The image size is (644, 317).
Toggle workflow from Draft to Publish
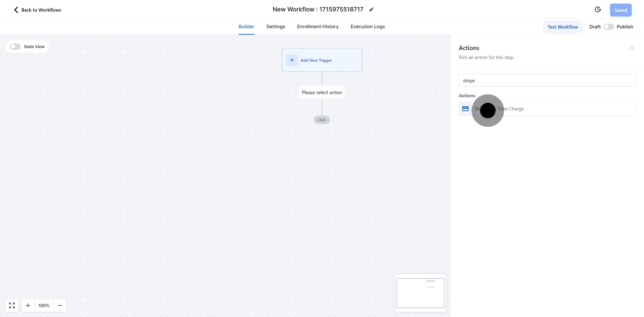(608, 27)
